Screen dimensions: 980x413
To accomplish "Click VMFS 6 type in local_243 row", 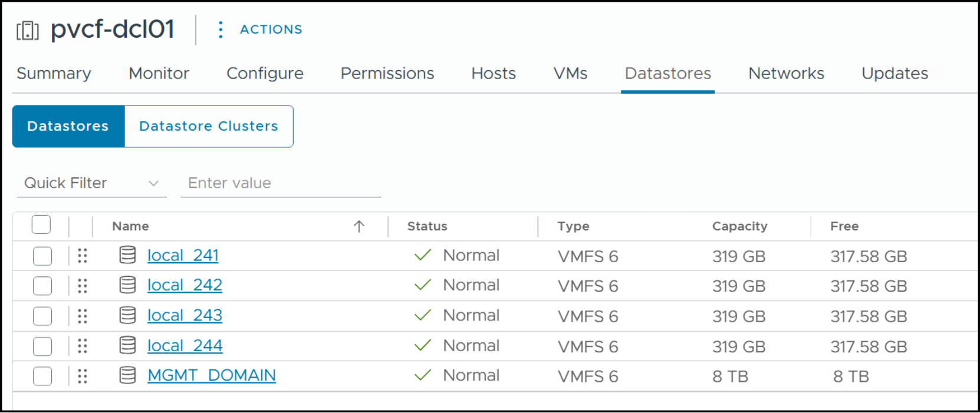I will pos(588,317).
